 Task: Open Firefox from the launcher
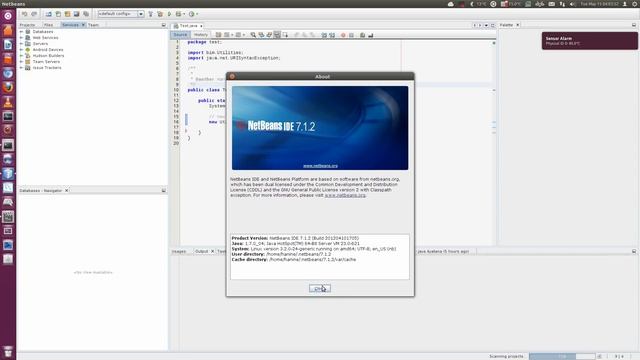click(x=8, y=87)
